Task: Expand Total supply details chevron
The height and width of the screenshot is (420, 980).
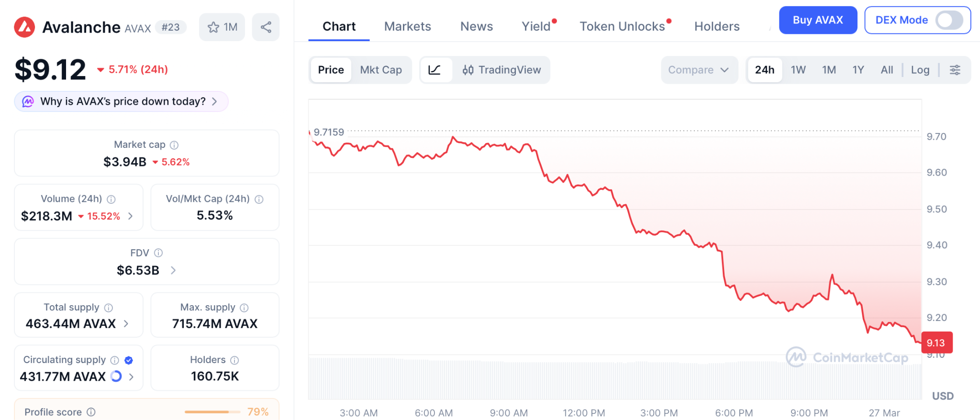Action: [x=126, y=324]
